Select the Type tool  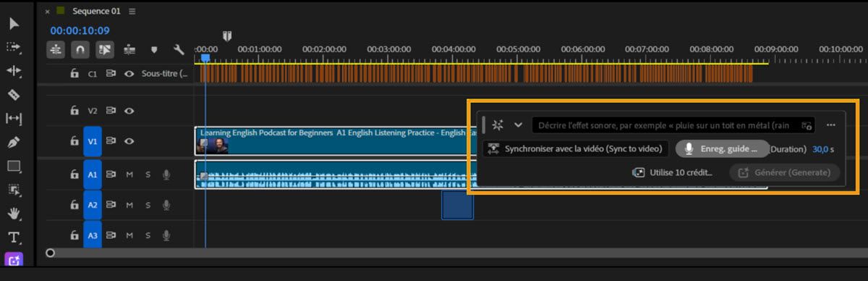click(x=14, y=238)
